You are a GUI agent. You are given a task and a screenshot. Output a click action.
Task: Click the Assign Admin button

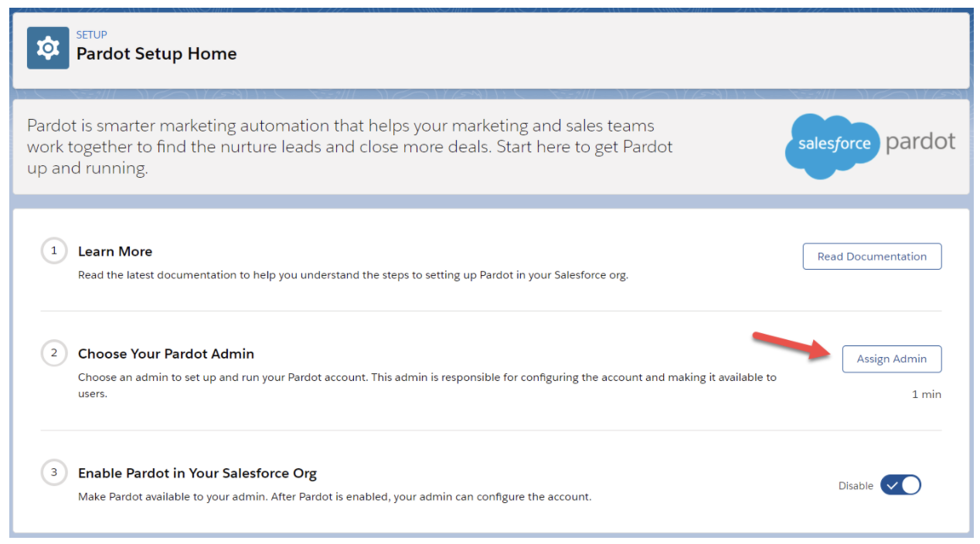tap(892, 359)
